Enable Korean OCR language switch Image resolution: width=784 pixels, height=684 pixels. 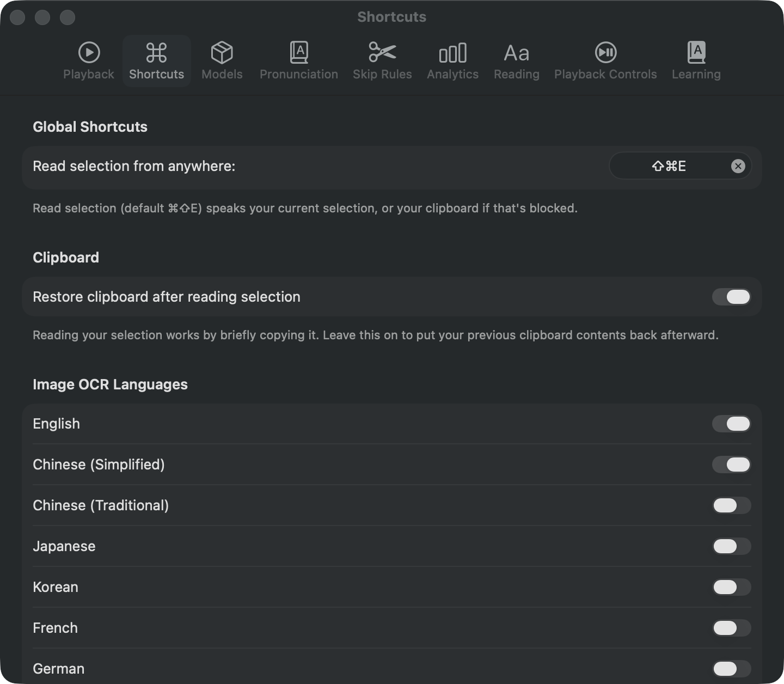click(732, 587)
